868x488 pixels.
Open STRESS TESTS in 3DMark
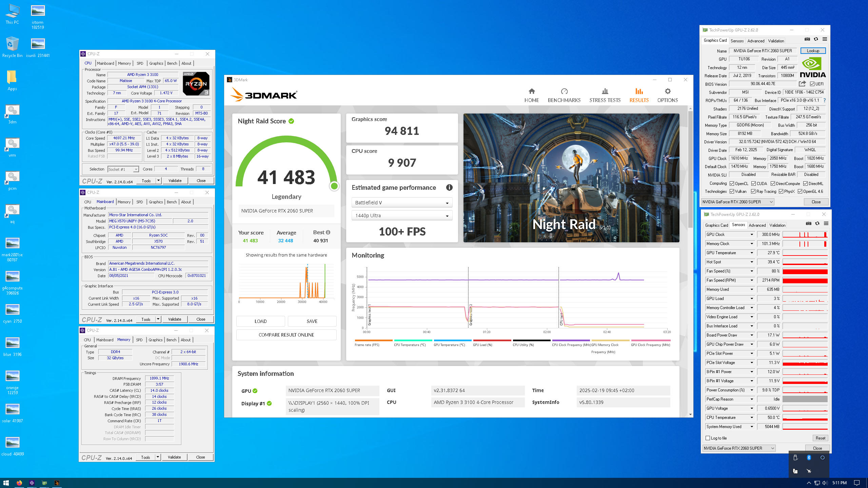(x=605, y=95)
